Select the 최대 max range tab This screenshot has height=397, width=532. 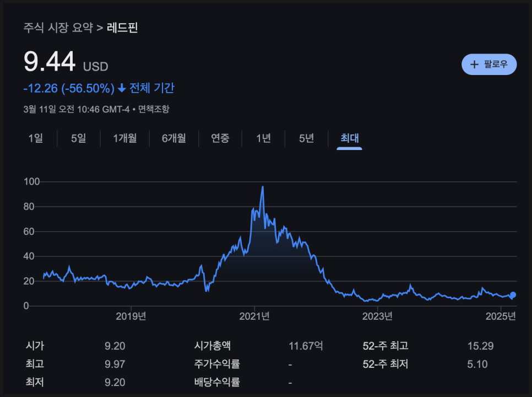click(350, 138)
